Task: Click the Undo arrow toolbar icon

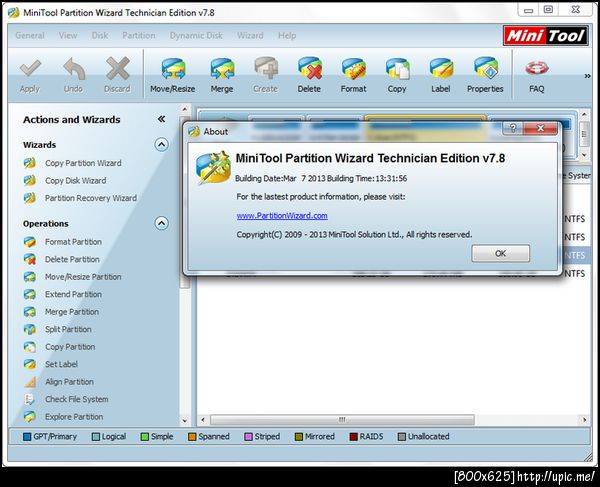Action: coord(73,68)
